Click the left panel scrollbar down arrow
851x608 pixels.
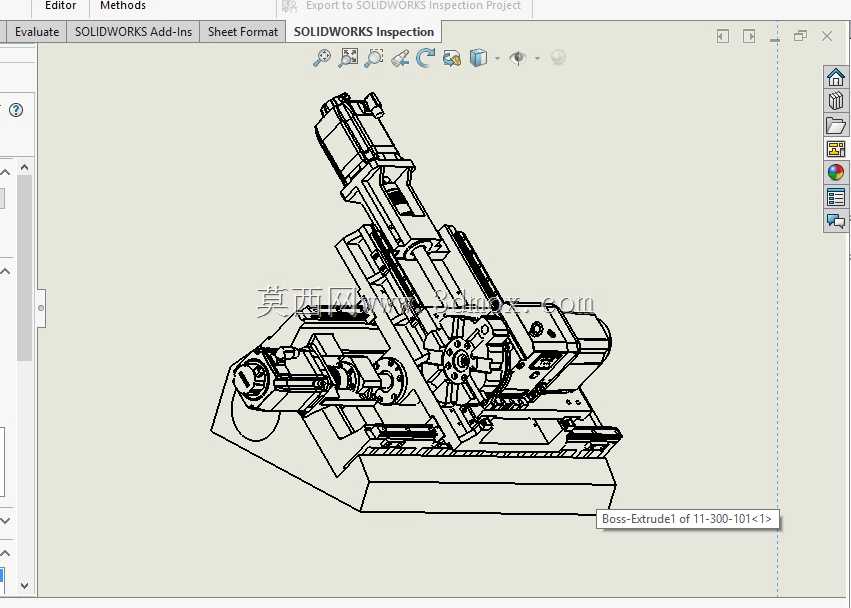tap(24, 585)
